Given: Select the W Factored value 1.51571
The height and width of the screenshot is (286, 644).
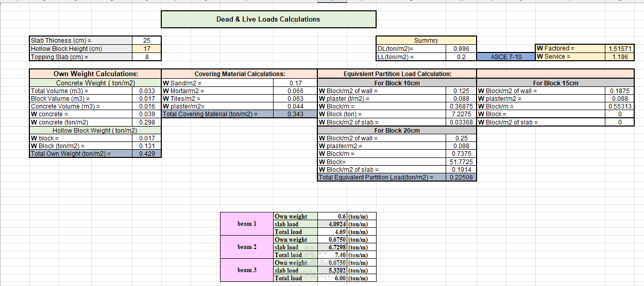Looking at the screenshot, I should [x=619, y=48].
